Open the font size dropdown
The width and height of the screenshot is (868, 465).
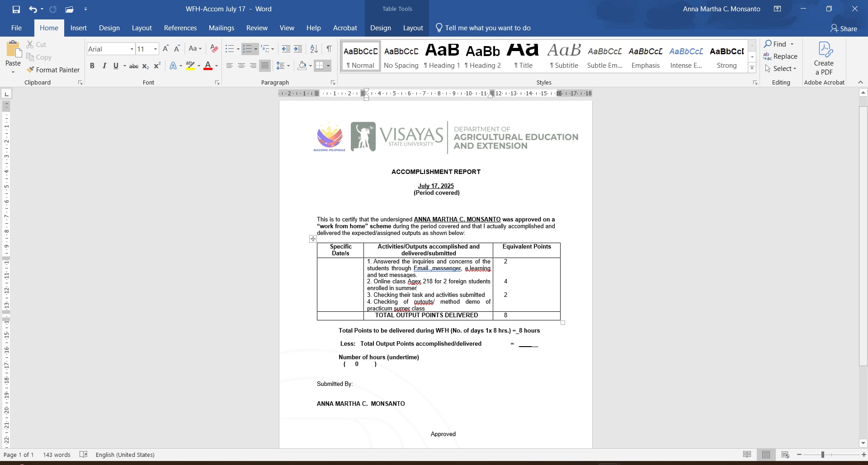pyautogui.click(x=156, y=49)
